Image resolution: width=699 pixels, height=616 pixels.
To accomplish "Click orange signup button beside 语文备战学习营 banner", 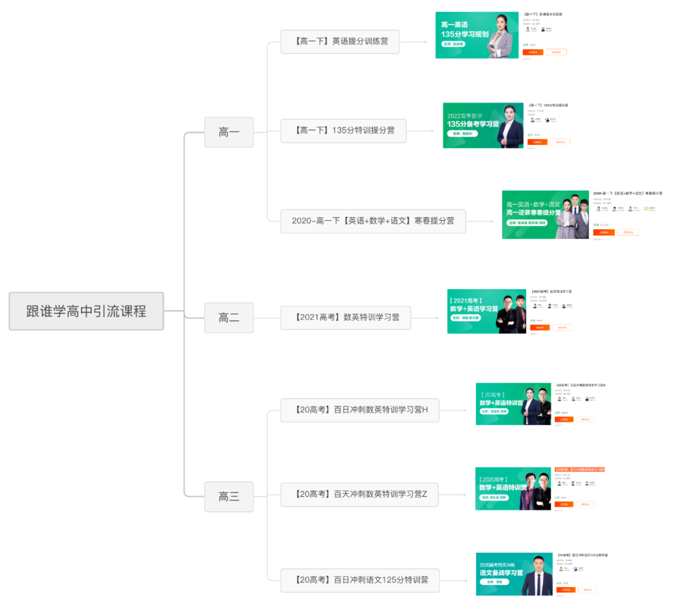I will pos(566,589).
